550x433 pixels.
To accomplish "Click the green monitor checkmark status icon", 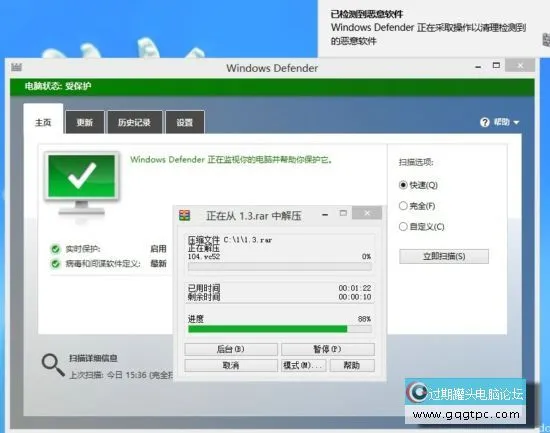I will click(x=82, y=183).
